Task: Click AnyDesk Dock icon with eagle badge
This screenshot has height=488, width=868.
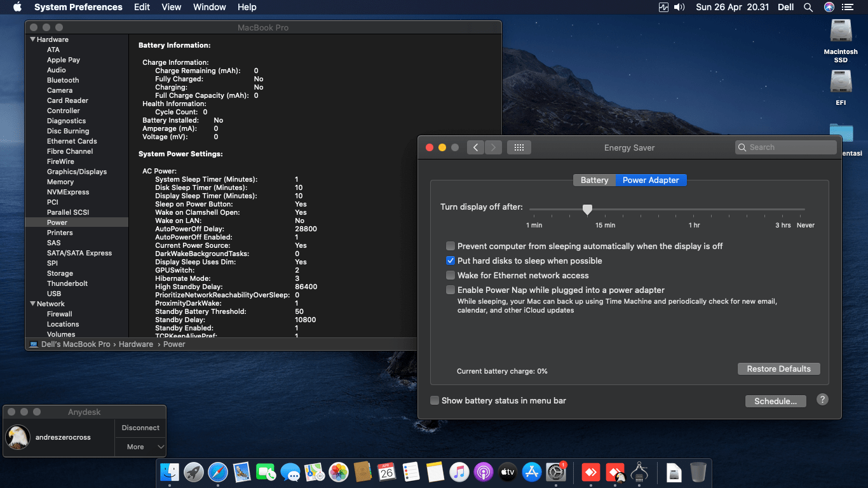Action: 616,471
